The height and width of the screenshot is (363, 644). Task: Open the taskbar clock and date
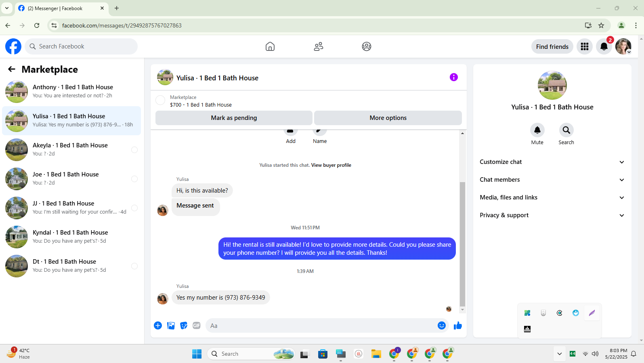pyautogui.click(x=616, y=354)
